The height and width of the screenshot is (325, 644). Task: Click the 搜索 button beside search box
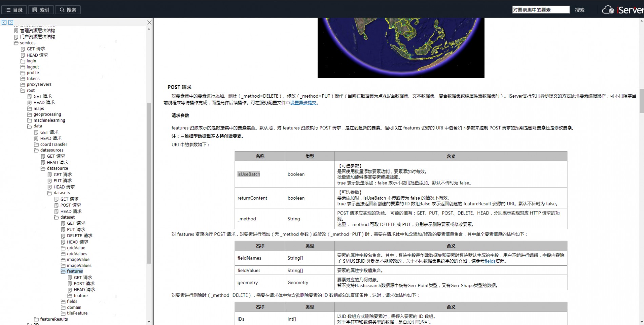pos(580,10)
